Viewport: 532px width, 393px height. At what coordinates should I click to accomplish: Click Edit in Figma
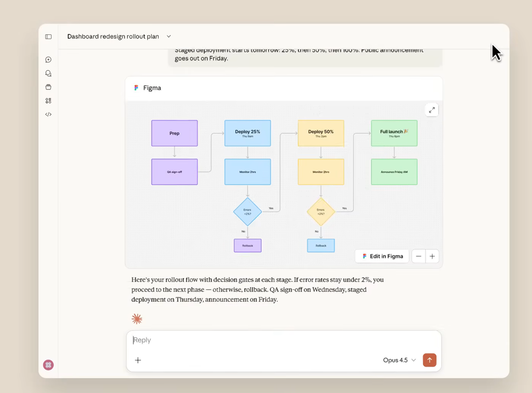[x=382, y=256]
